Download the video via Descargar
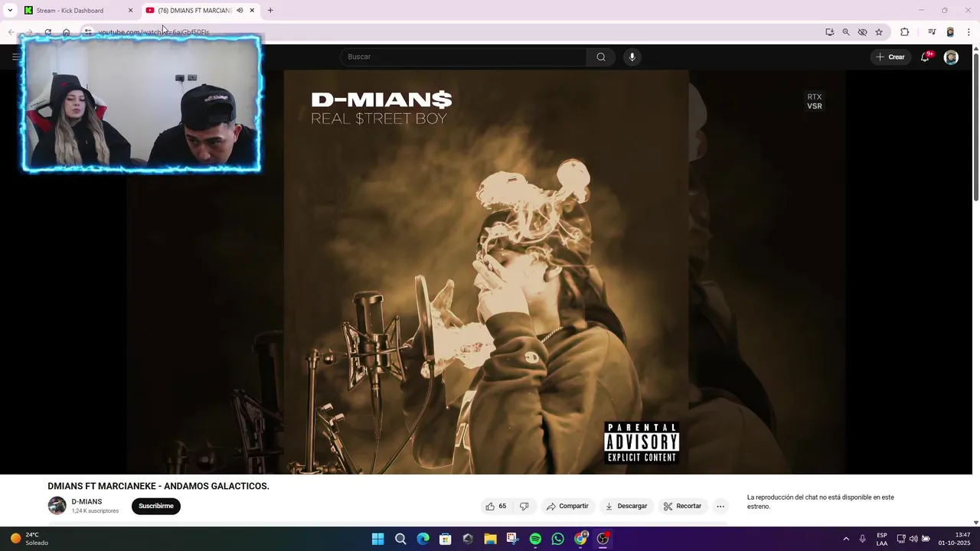This screenshot has height=551, width=980. coord(626,506)
